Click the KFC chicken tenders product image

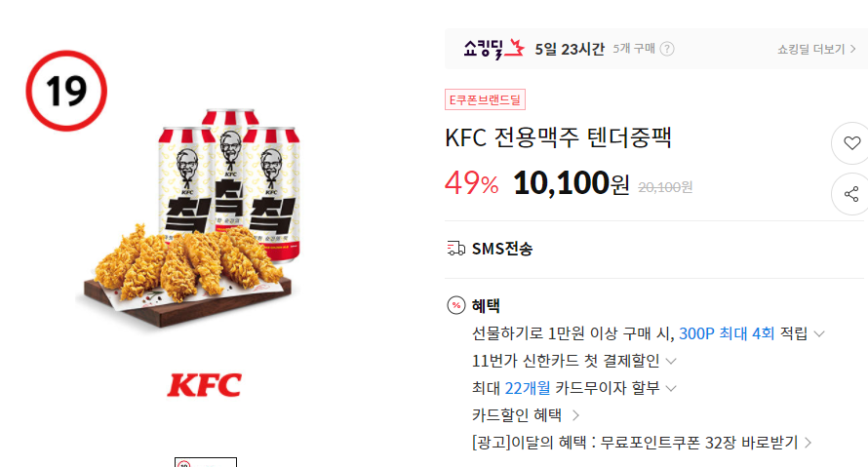click(188, 218)
